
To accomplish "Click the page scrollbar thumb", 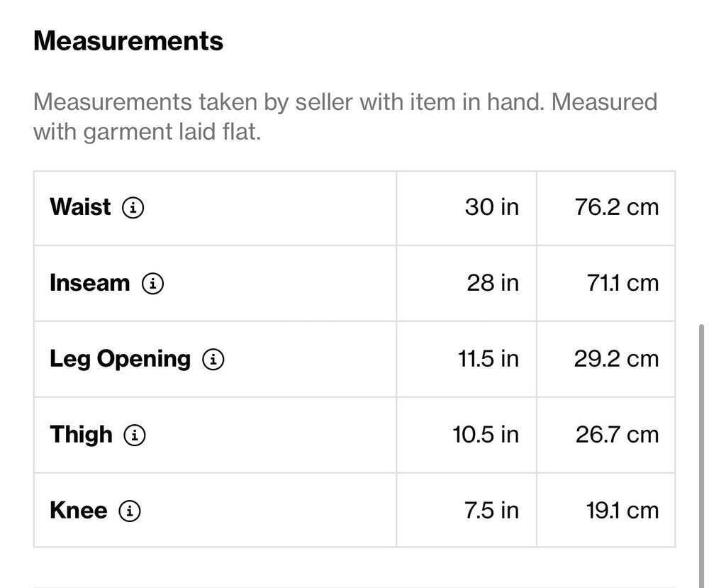I will pos(701,456).
